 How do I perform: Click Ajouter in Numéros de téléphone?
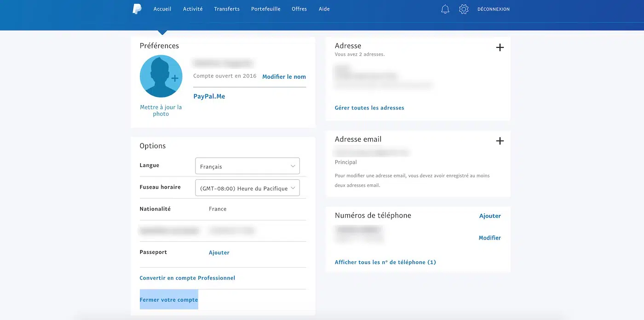tap(490, 216)
